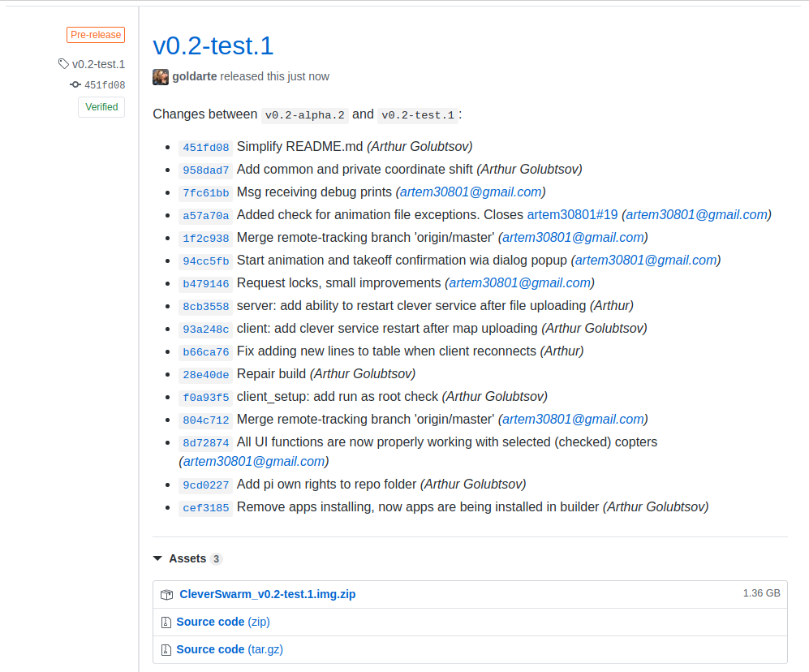Open commit 451fd08 Simplify README.md
Viewport: 809px width, 672px height.
coord(206,148)
